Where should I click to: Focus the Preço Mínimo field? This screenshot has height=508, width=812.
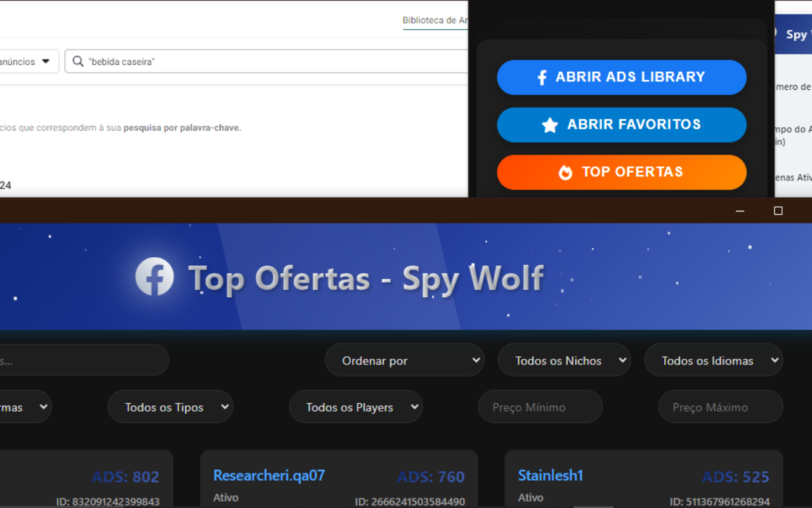(540, 407)
